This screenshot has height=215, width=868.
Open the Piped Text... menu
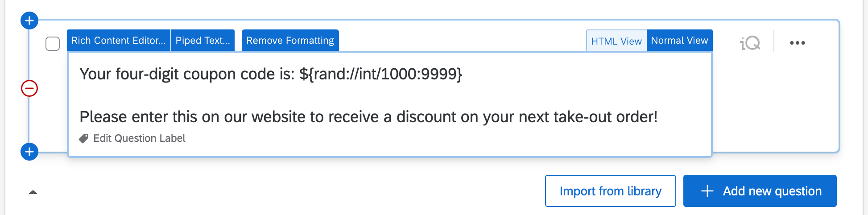pos(203,41)
